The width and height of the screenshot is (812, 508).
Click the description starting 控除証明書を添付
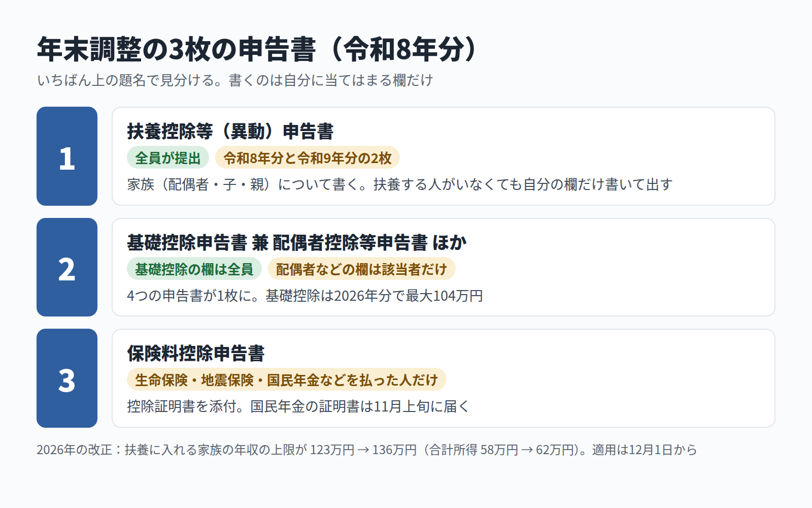[x=298, y=406]
